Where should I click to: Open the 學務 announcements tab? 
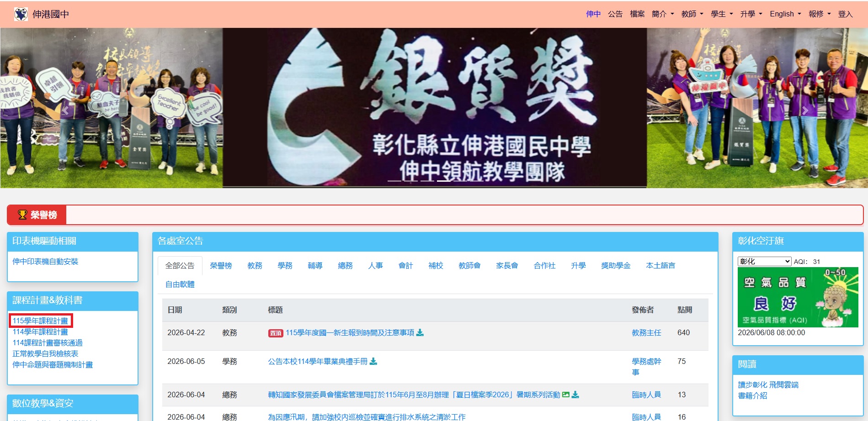click(x=285, y=266)
